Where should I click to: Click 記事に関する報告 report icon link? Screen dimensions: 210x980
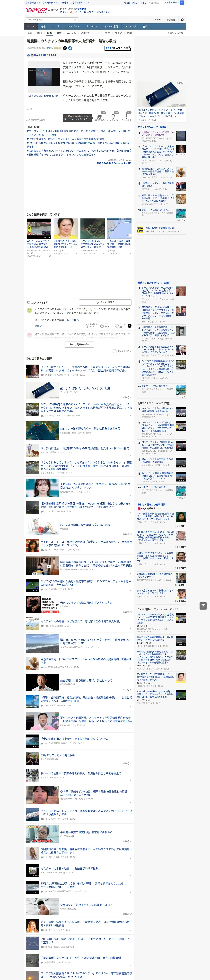click(x=36, y=120)
